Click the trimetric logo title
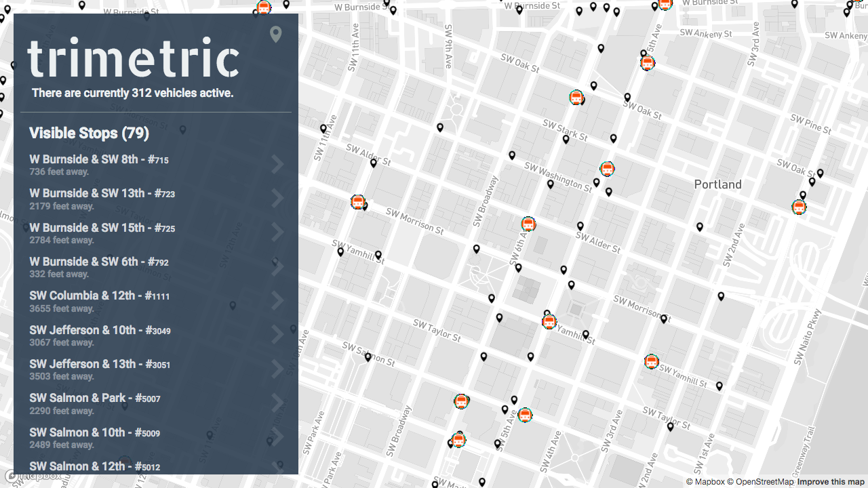 click(x=133, y=58)
